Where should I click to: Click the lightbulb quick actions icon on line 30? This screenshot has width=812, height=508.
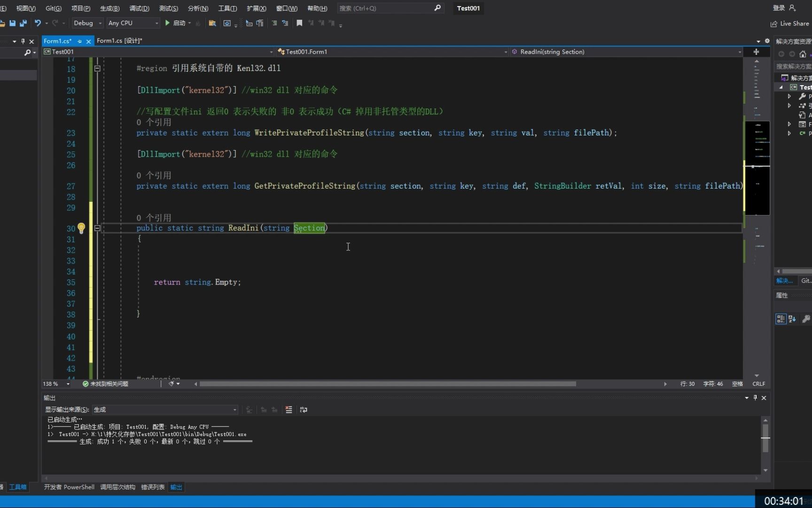point(81,228)
